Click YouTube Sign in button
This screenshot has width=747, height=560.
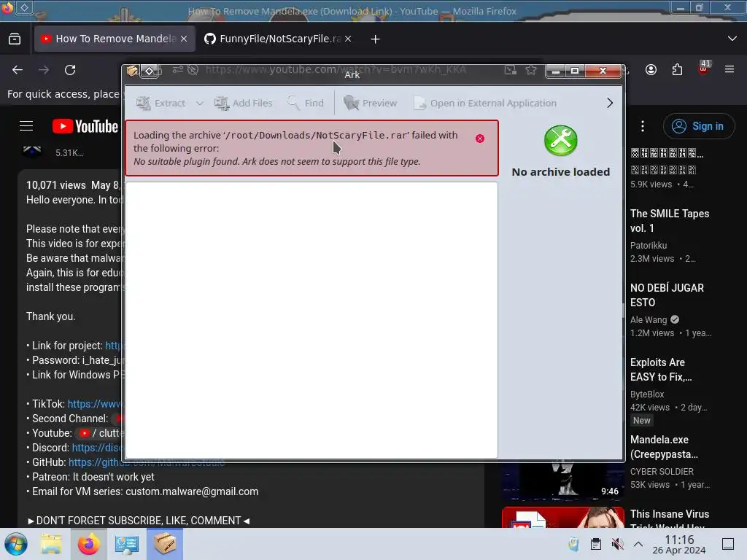699,126
